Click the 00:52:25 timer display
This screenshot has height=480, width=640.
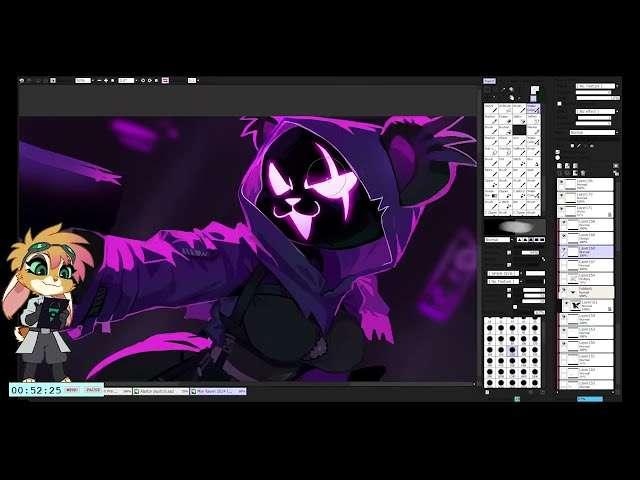(x=36, y=390)
